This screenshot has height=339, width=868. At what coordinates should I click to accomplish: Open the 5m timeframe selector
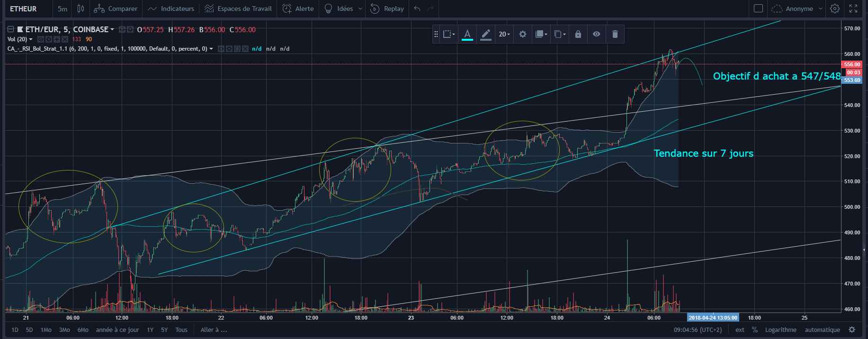pyautogui.click(x=63, y=9)
